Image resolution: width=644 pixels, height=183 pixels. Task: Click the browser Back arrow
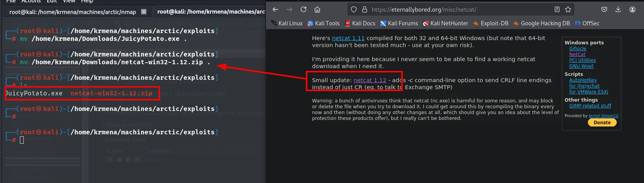275,9
